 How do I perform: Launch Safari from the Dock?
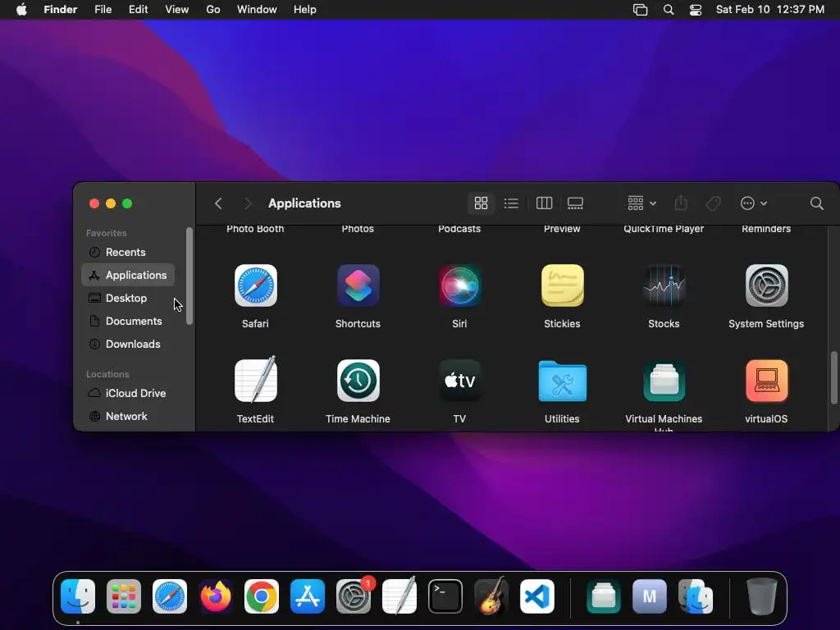coord(170,596)
